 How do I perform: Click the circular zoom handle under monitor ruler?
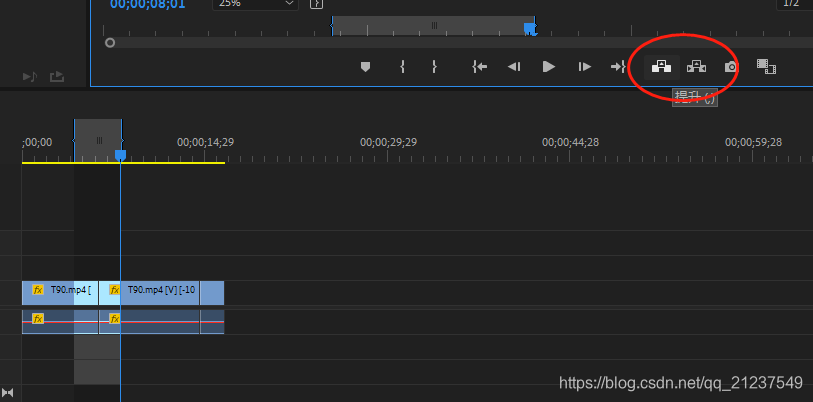point(110,43)
